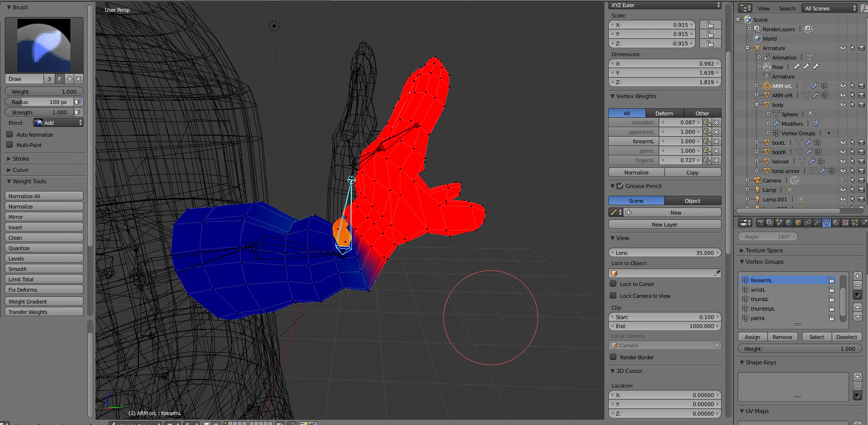Image resolution: width=868 pixels, height=425 pixels.
Task: Enable Multi-Paint checkbox
Action: [x=9, y=145]
